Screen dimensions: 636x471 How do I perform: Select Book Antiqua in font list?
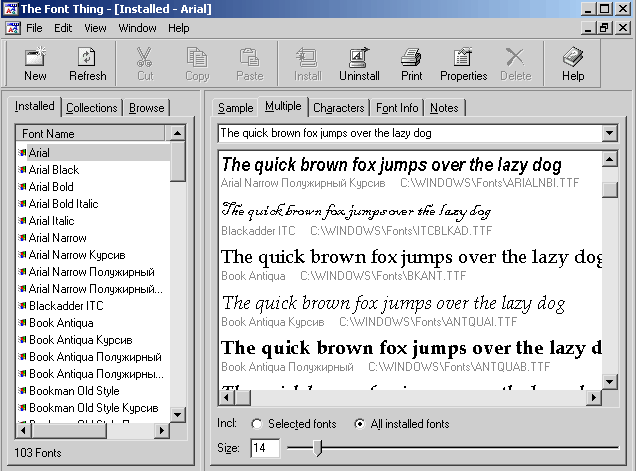click(x=61, y=323)
